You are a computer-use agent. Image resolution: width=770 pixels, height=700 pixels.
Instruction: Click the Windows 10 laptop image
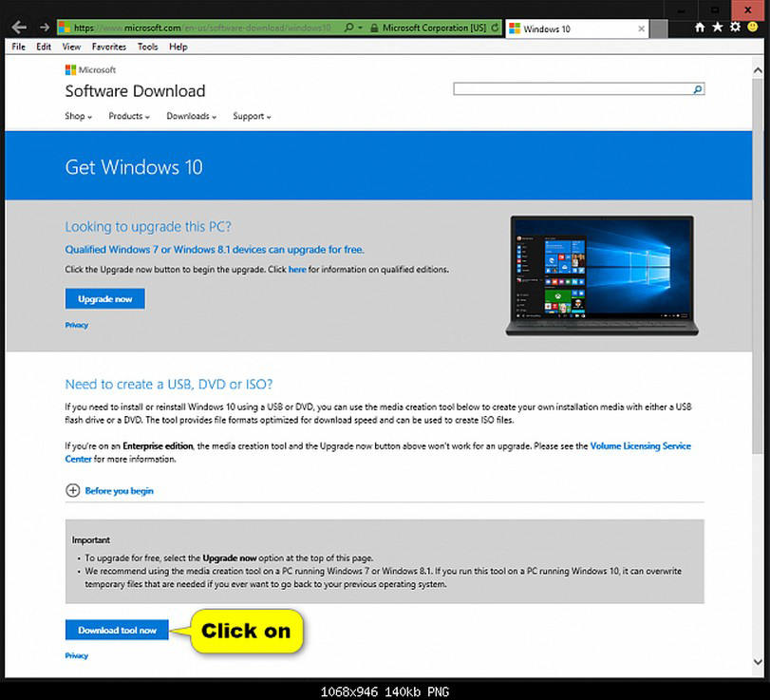[x=602, y=275]
